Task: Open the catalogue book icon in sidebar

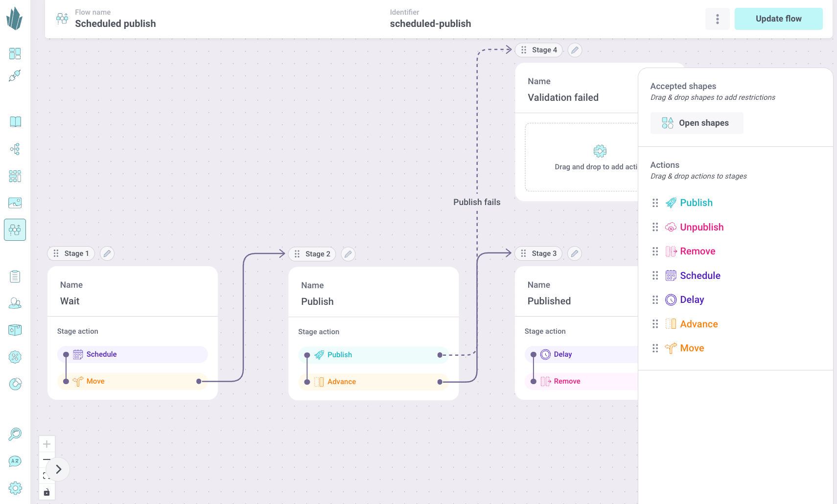Action: point(15,122)
